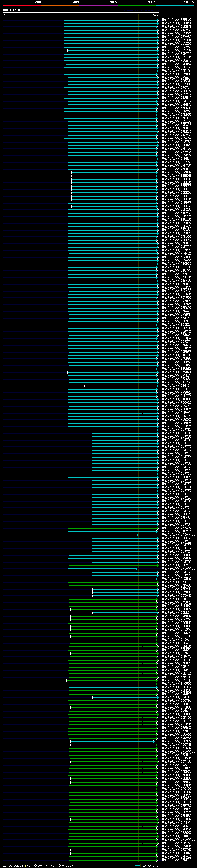Click hit UniRef100_Q5ENR8
Image resolution: width=197 pixels, height=868 pixels.
(176, 423)
